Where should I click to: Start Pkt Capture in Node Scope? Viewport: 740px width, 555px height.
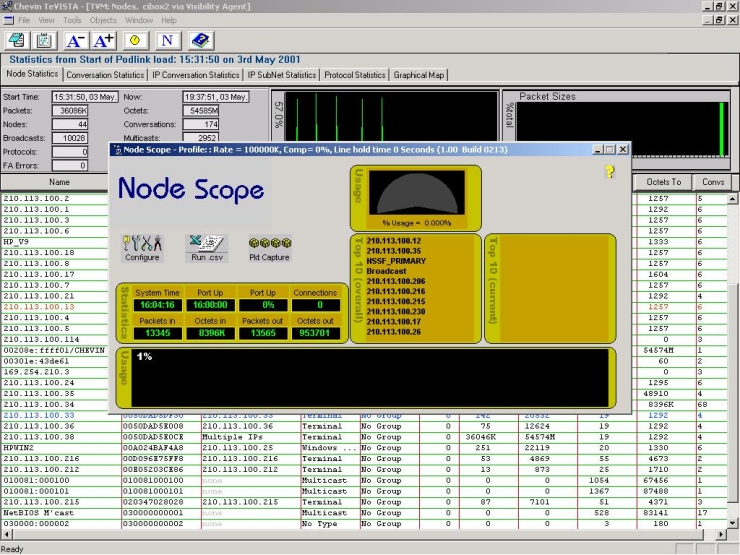(x=269, y=249)
